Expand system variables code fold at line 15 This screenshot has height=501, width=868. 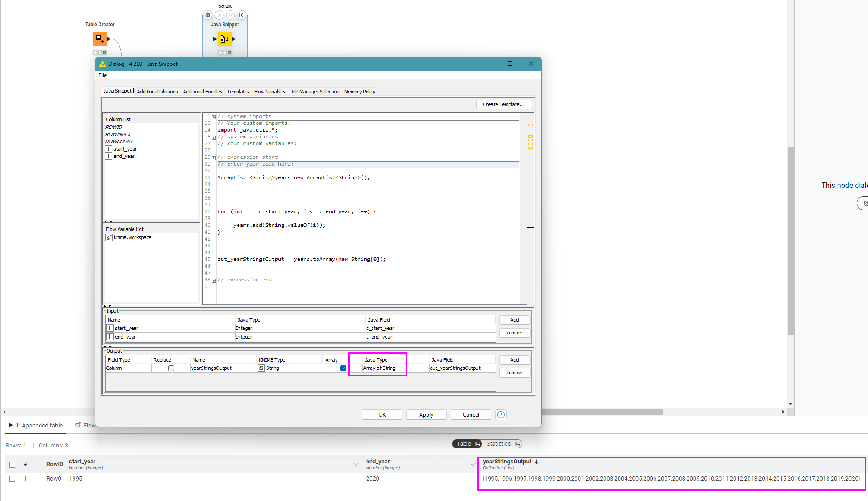[214, 138]
